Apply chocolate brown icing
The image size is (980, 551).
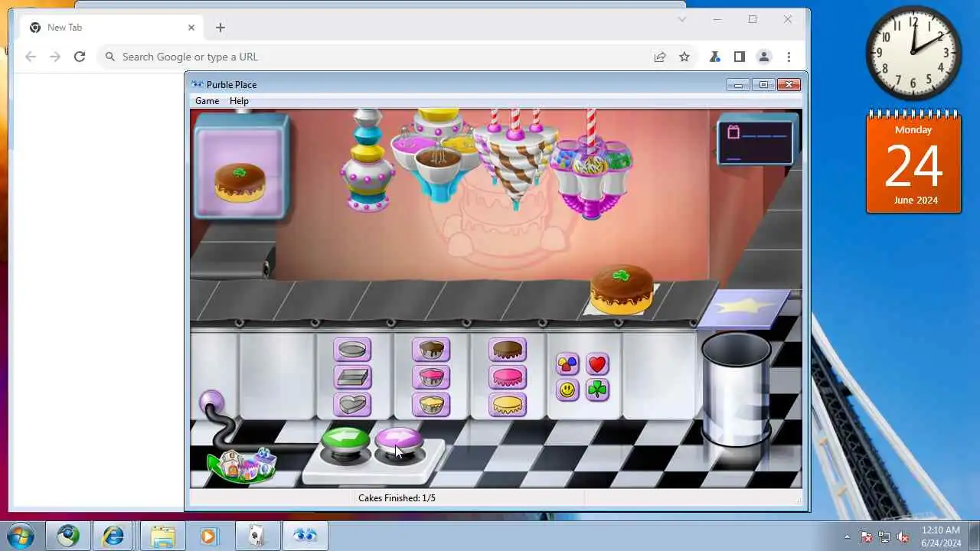(x=508, y=350)
